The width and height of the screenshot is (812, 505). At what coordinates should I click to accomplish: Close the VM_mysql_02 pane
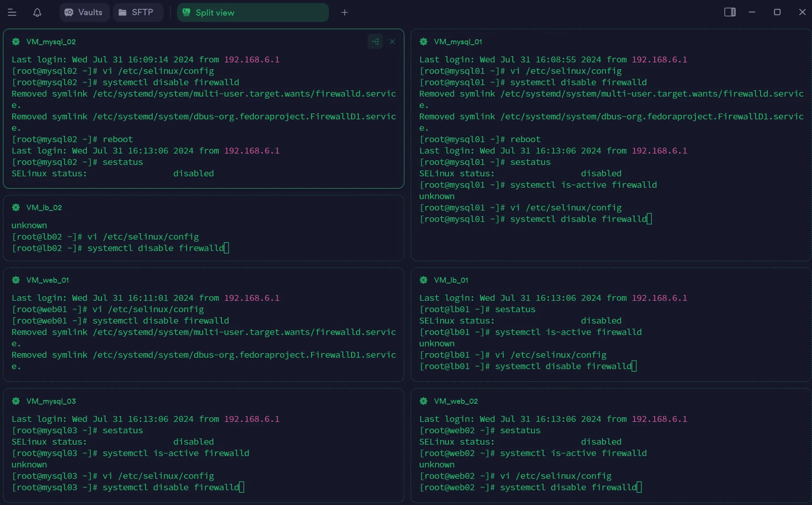[392, 41]
